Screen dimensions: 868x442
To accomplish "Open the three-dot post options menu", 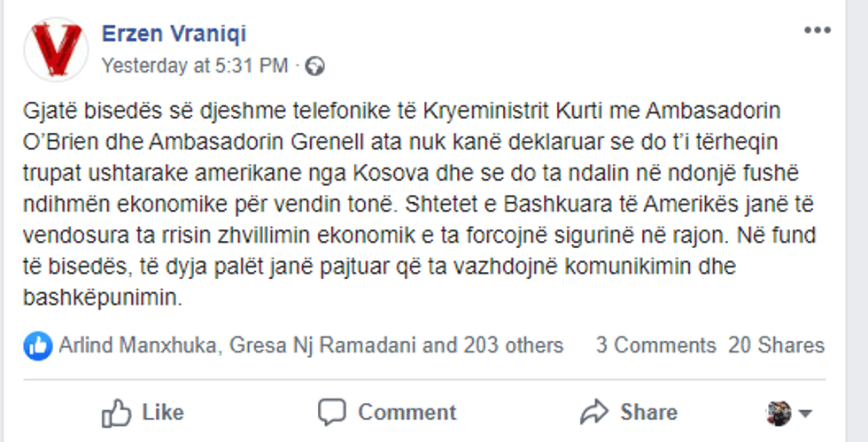I will click(817, 31).
